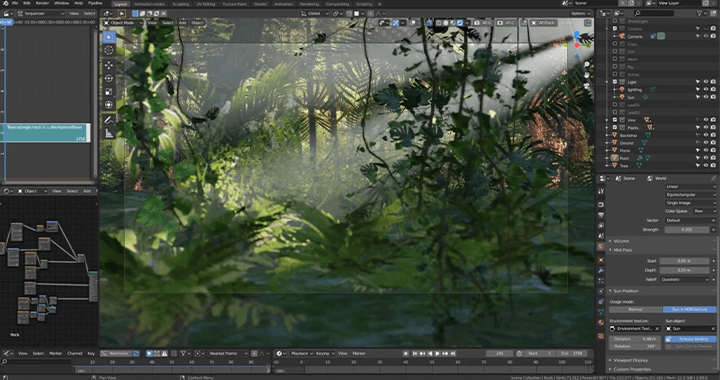Click the Blender logo icon
The height and width of the screenshot is (380, 720).
(x=5, y=3)
